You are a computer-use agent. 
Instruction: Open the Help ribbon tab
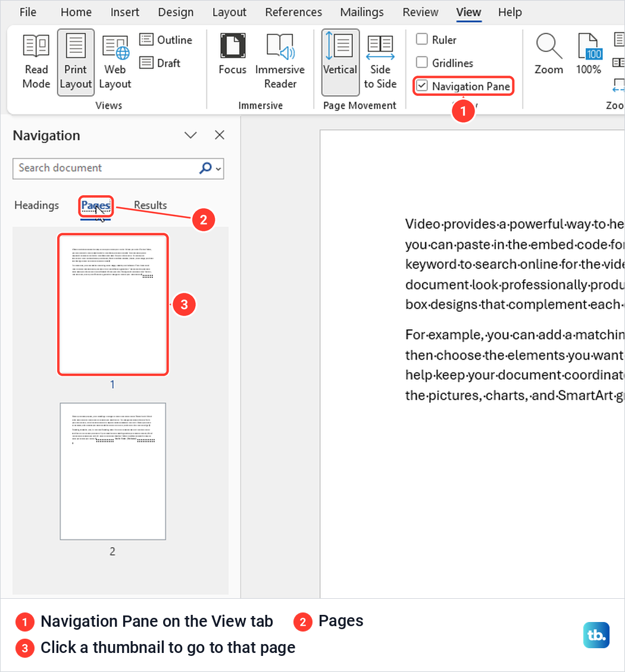[x=510, y=12]
